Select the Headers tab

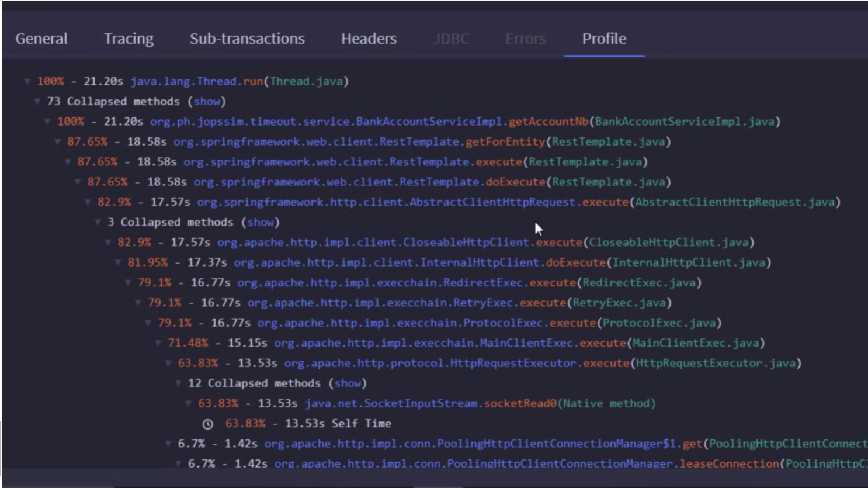[369, 39]
